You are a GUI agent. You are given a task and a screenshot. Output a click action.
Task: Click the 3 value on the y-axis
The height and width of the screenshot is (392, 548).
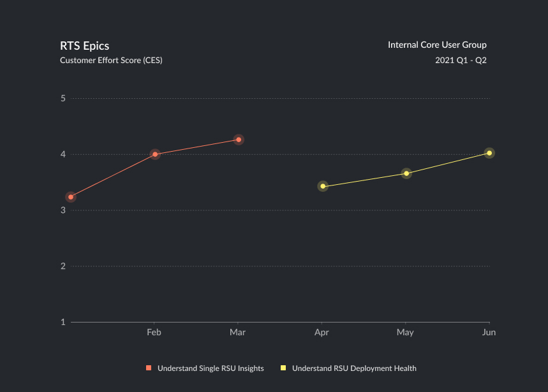tap(63, 210)
